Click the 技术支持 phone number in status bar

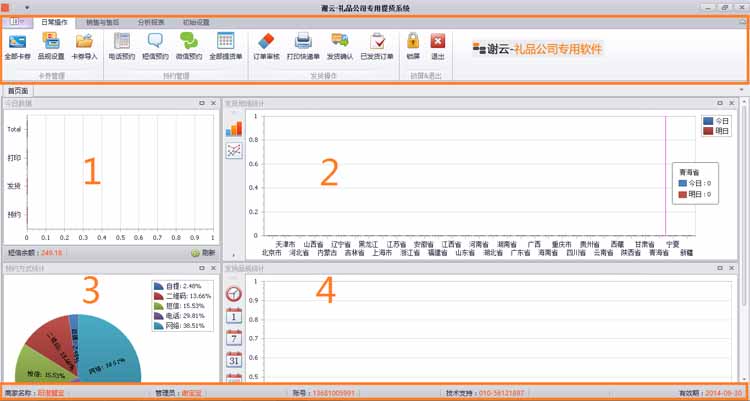(x=503, y=393)
